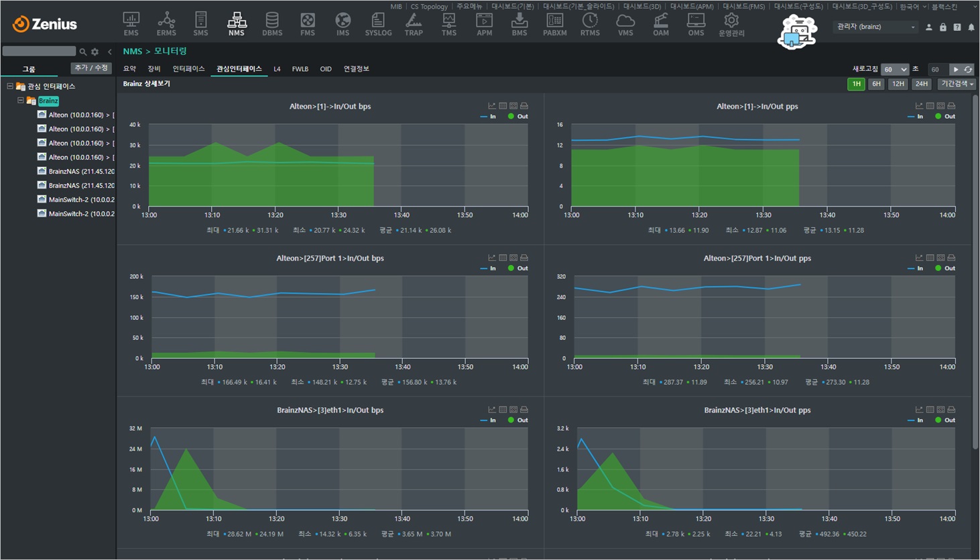Open the OMS module
This screenshot has height=560, width=980.
[x=696, y=24]
